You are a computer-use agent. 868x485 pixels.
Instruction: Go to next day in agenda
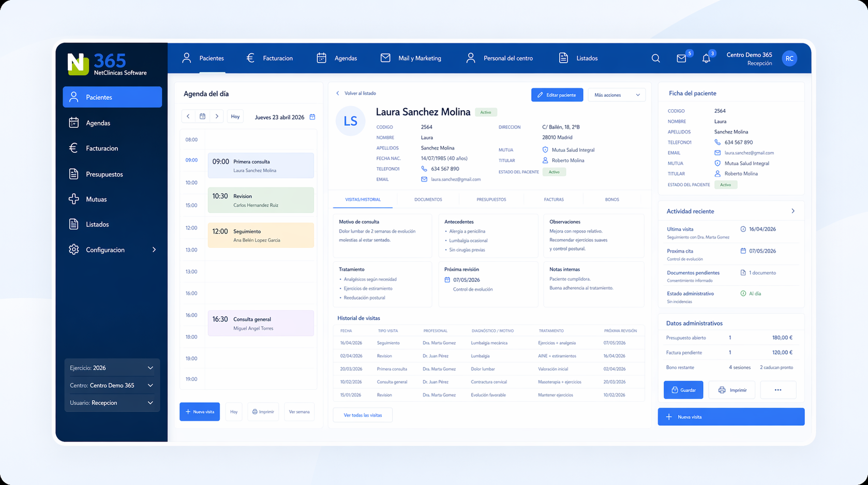click(x=217, y=116)
